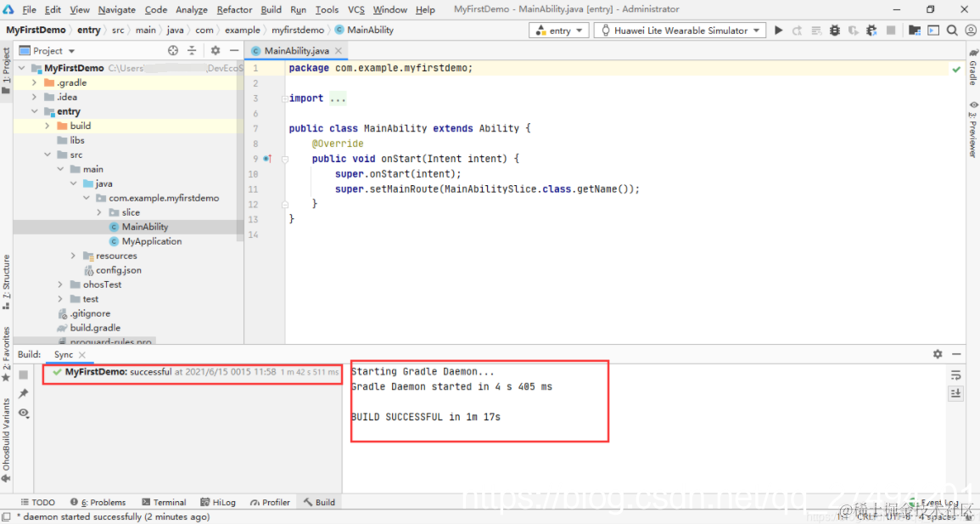Open the Build menu
This screenshot has height=524, width=980.
coord(271,9)
